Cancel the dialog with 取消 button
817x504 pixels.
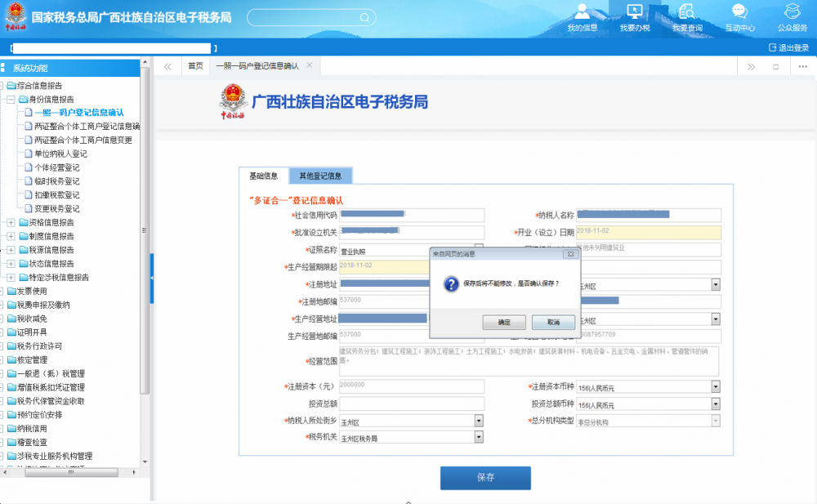553,323
